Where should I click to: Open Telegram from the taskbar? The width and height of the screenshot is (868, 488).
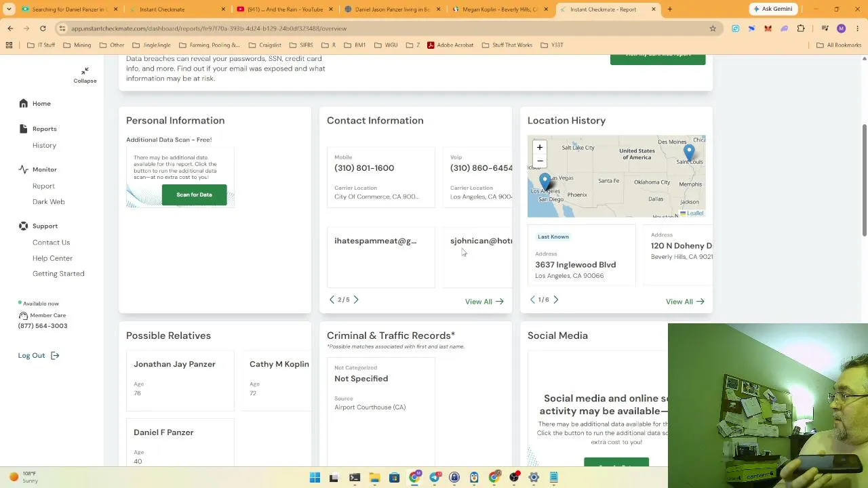(435, 478)
